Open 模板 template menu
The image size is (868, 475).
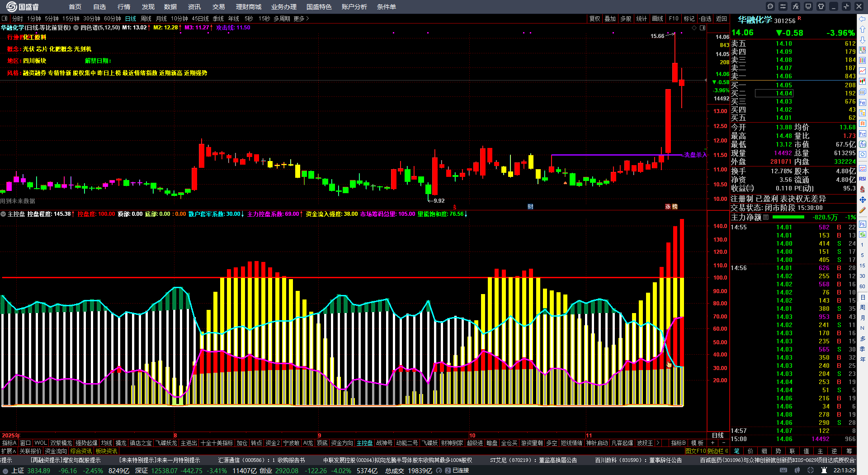697,443
